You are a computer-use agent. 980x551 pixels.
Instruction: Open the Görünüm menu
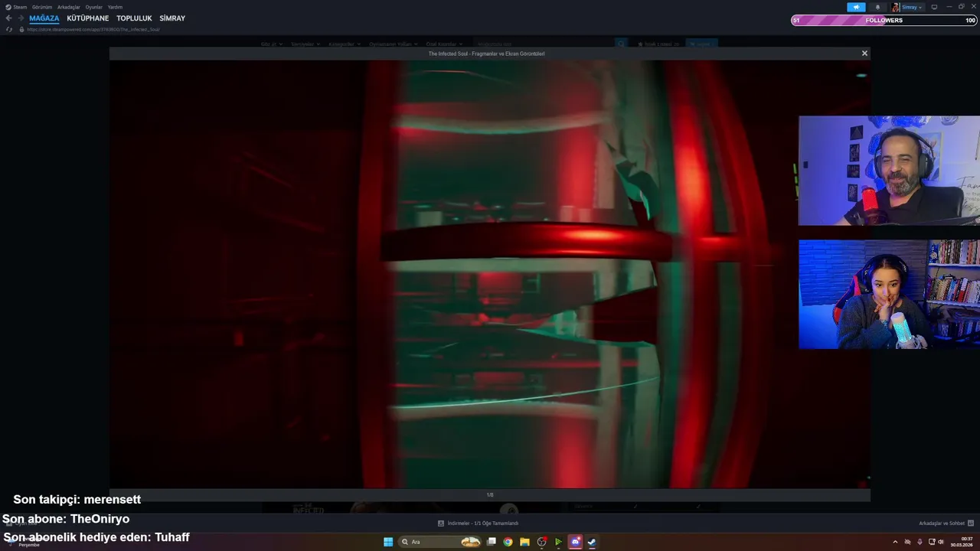coord(42,7)
